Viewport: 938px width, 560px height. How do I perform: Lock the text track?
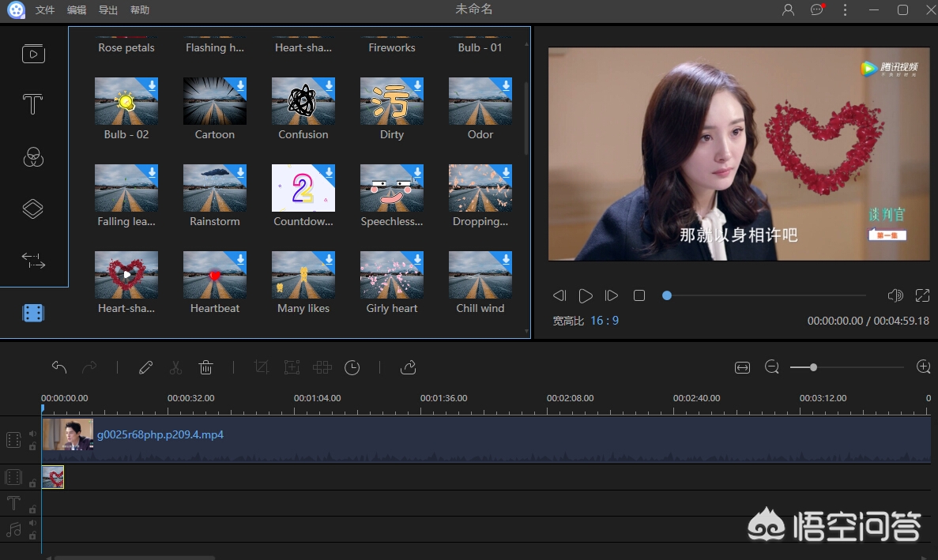click(x=33, y=509)
